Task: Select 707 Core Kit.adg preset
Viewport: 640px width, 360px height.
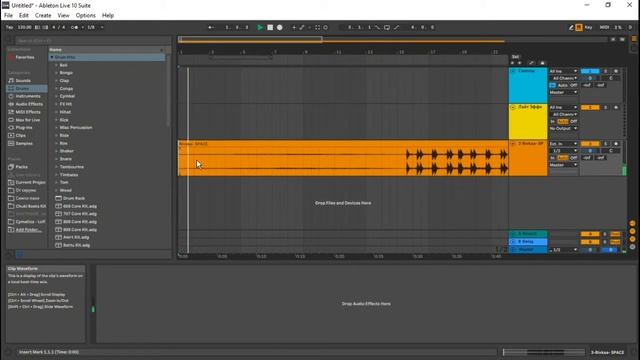Action: click(x=80, y=214)
